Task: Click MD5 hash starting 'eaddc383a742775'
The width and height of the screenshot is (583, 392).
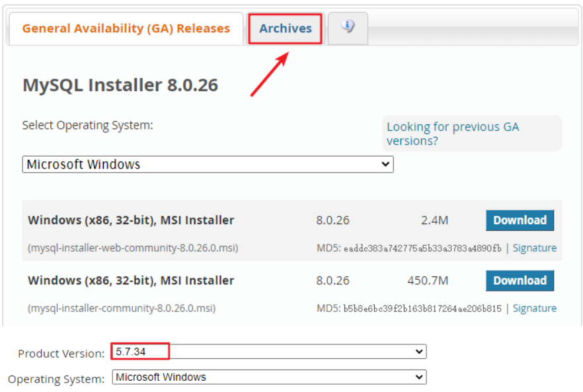Action: pyautogui.click(x=422, y=249)
